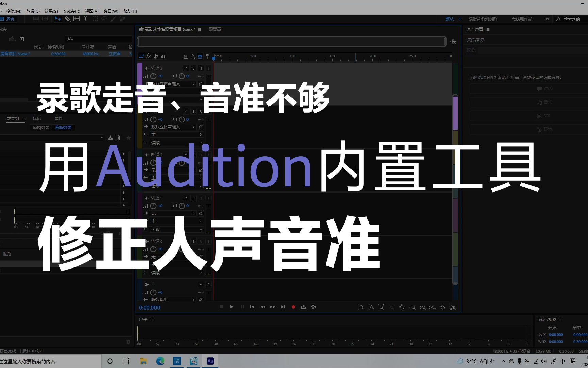Open the 轨道 3 automation mode dropdown 读取
This screenshot has height=368, width=588.
point(177,143)
